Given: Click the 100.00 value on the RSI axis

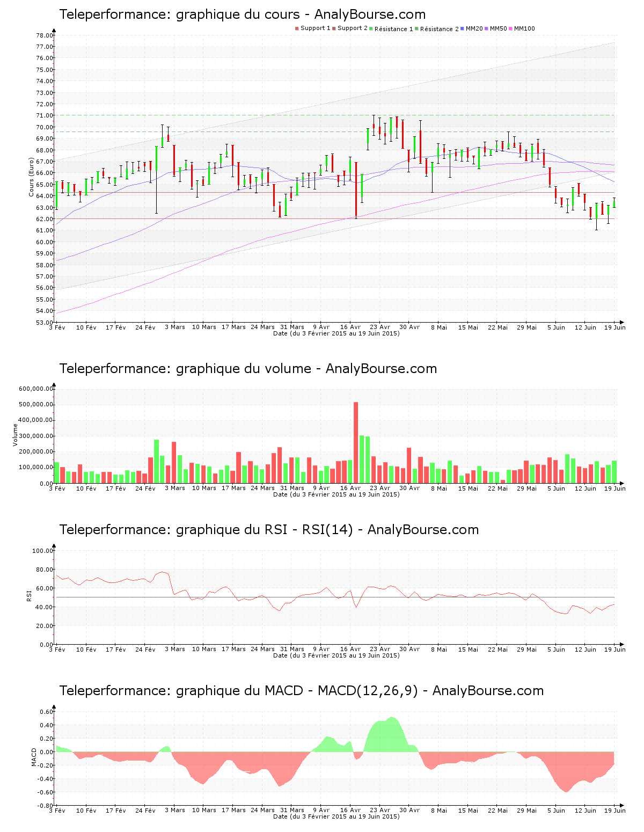Looking at the screenshot, I should click(43, 551).
